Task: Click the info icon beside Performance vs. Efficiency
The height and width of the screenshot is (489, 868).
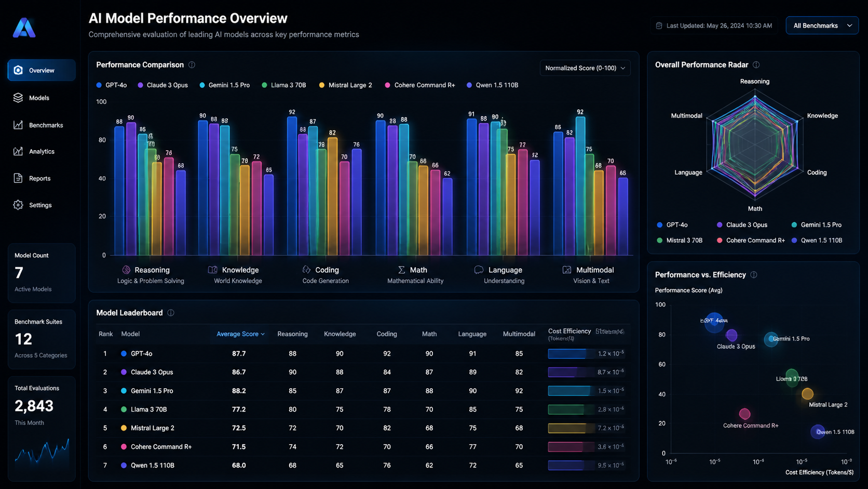Action: pos(754,275)
